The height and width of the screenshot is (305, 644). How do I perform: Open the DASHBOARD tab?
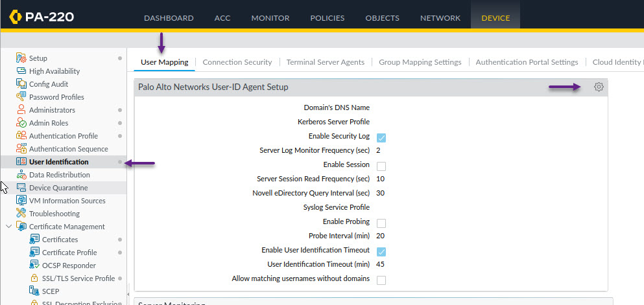169,18
